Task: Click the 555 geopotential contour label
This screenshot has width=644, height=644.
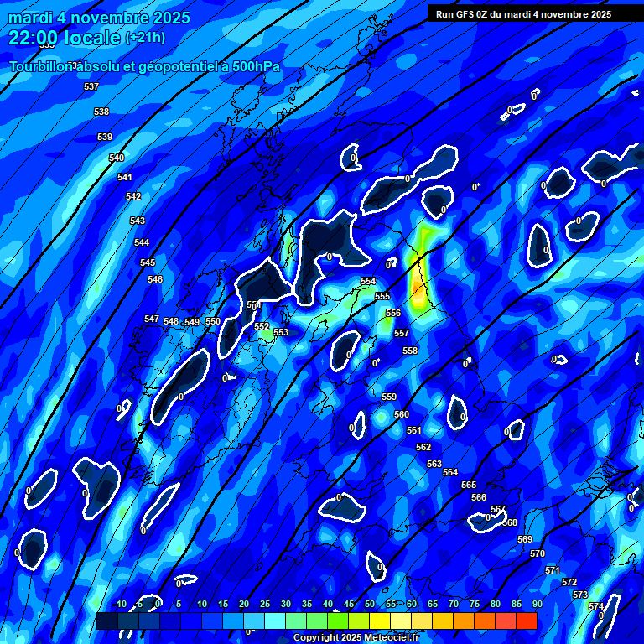Action: coord(382,296)
